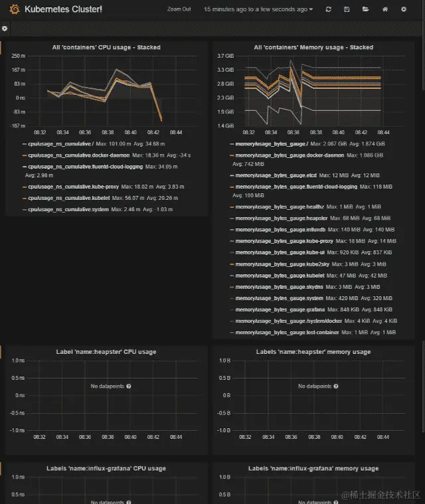Screen dimensions: 425x504
Task: Toggle memory etcd legend series
Action: [x=276, y=175]
